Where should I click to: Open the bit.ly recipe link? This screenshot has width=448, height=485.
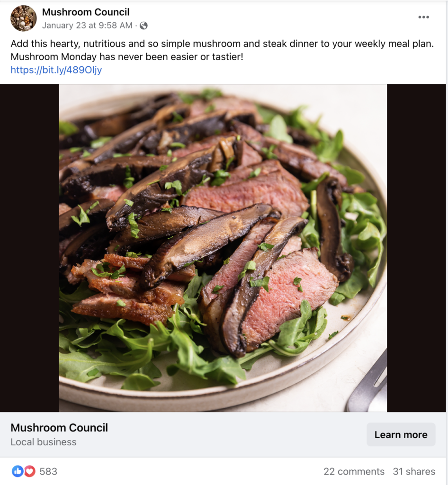pyautogui.click(x=56, y=70)
